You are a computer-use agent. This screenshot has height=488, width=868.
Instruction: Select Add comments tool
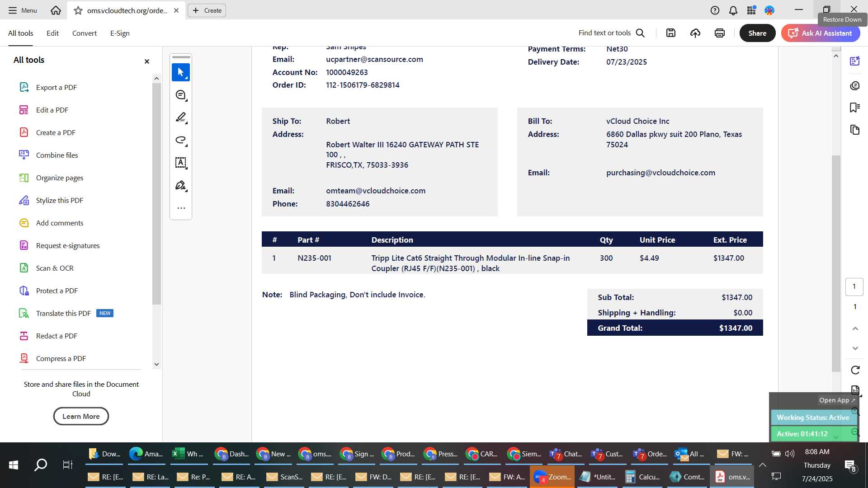[x=51, y=223]
